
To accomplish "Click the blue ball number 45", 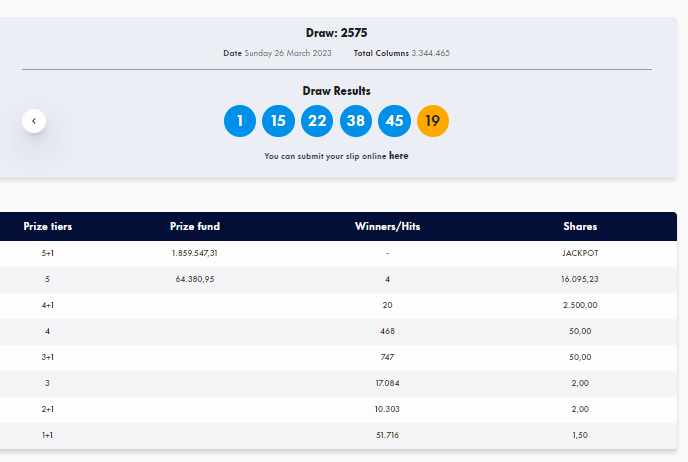I will 394,121.
